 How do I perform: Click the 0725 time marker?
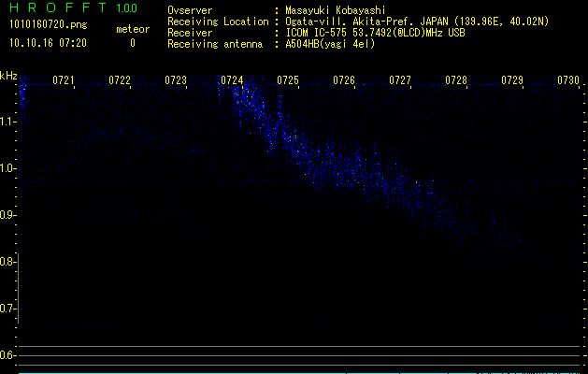click(x=288, y=79)
